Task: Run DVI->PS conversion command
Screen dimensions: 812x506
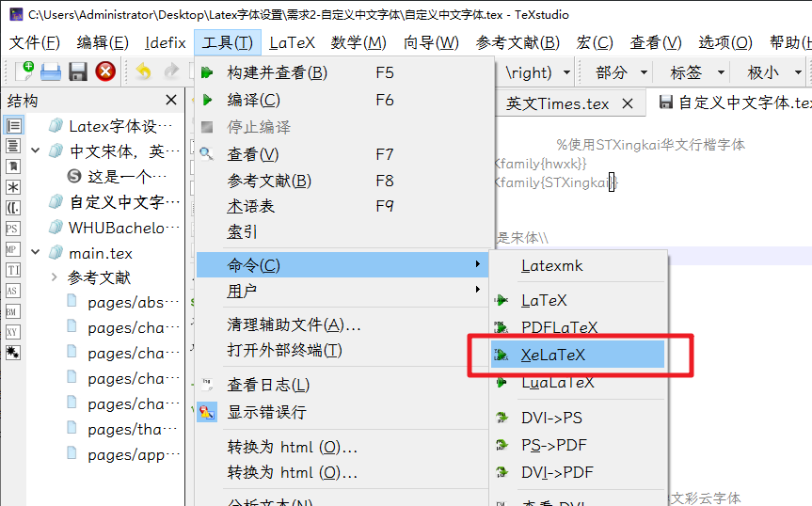Action: point(578,418)
